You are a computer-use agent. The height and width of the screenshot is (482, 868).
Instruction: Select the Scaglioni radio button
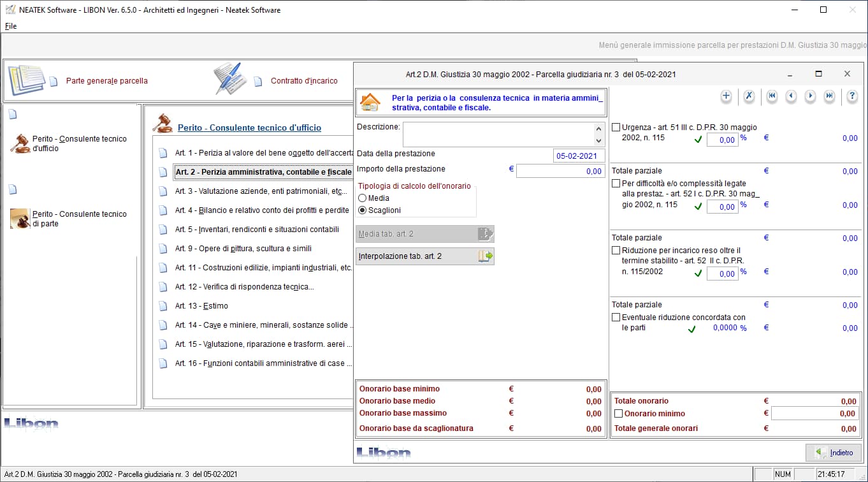coord(363,210)
